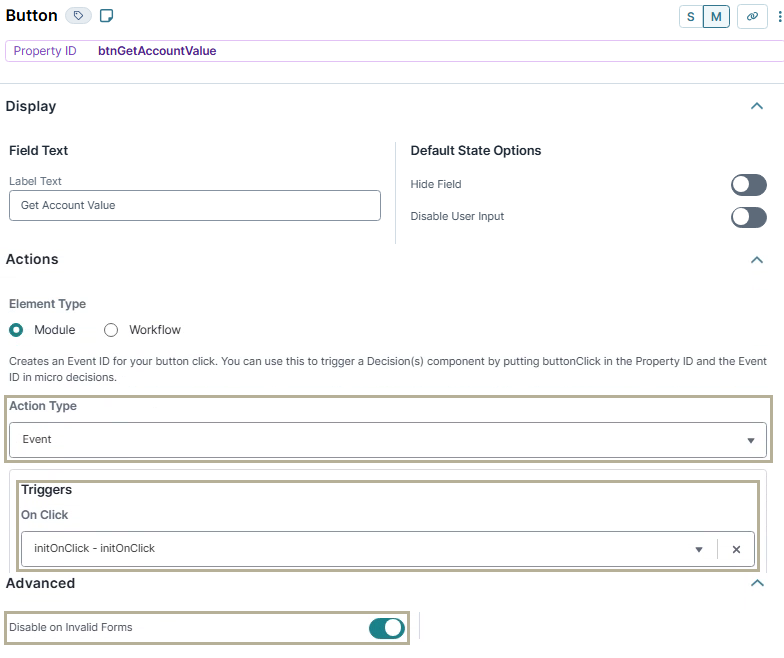This screenshot has height=658, width=784.
Task: Collapse the Display section chevron
Action: click(x=757, y=106)
